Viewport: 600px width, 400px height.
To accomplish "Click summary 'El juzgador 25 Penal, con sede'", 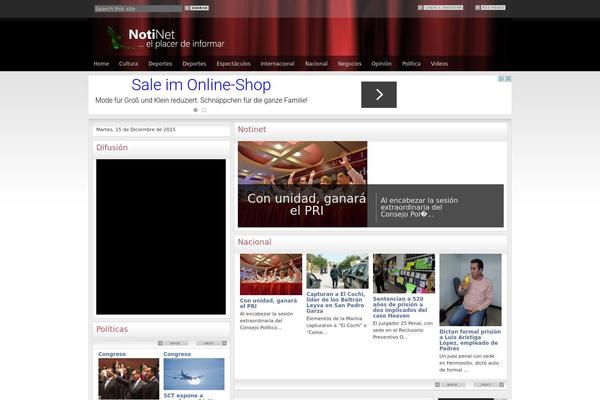I will [403, 330].
